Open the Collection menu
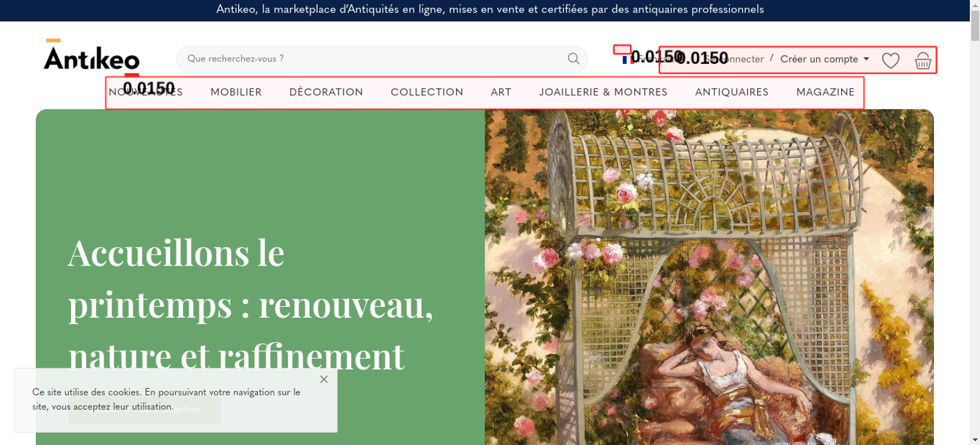This screenshot has height=445, width=980. point(427,92)
